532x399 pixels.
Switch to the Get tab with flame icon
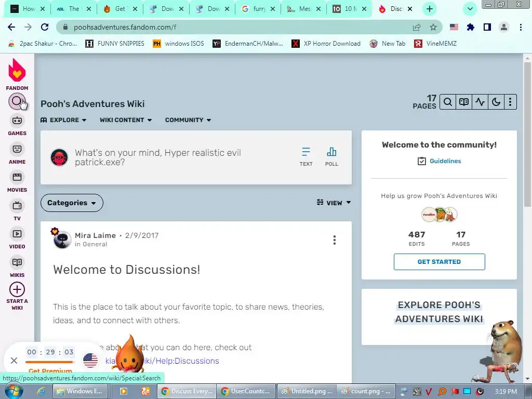point(120,9)
